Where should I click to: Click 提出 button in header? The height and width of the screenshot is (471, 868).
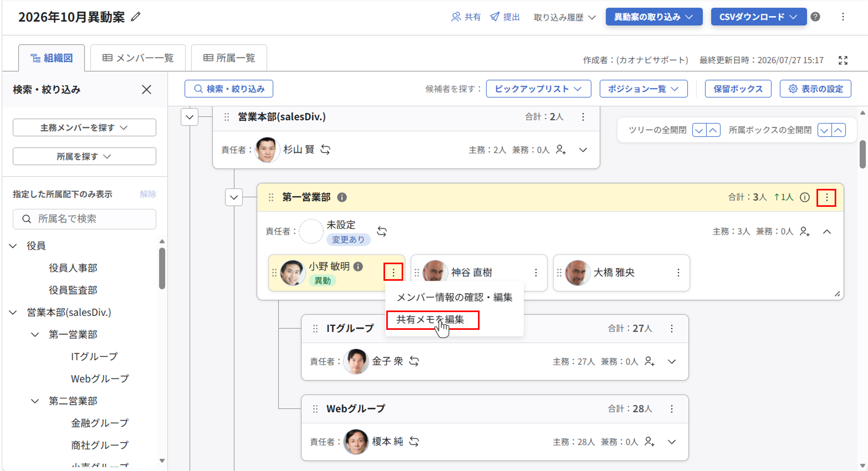[x=505, y=17]
